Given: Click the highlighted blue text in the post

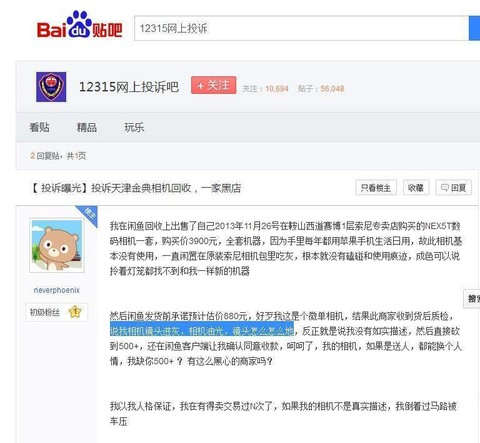Looking at the screenshot, I should 202,331.
